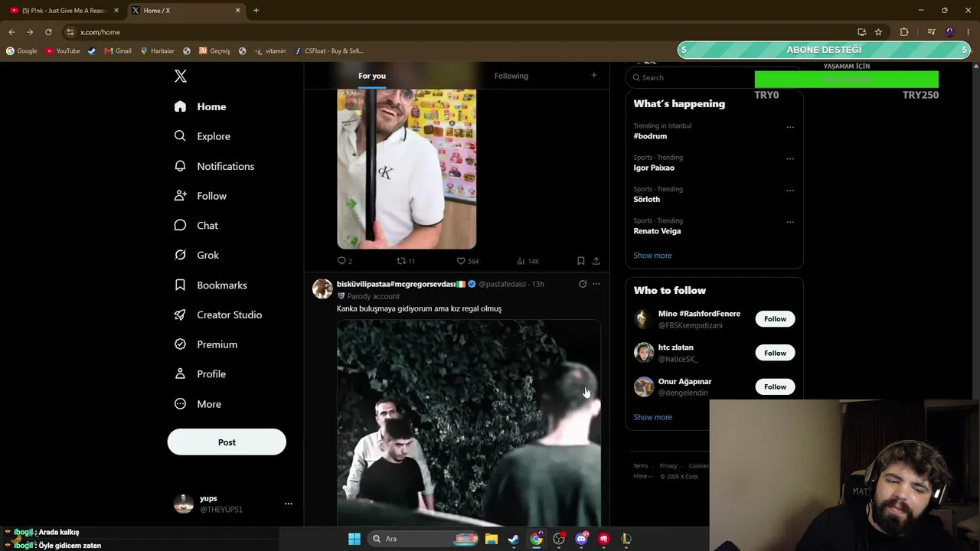Image resolution: width=980 pixels, height=551 pixels.
Task: Open options for the #bodrum trend
Action: (790, 127)
